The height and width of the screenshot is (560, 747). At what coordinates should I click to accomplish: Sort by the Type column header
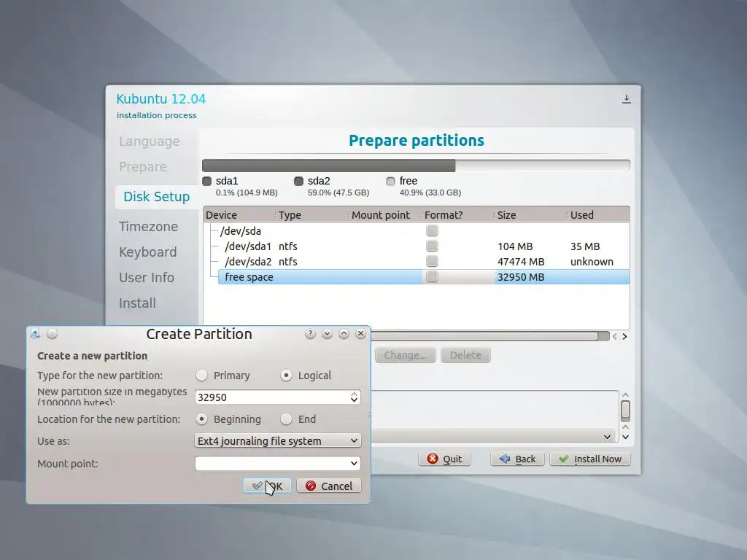point(312,215)
